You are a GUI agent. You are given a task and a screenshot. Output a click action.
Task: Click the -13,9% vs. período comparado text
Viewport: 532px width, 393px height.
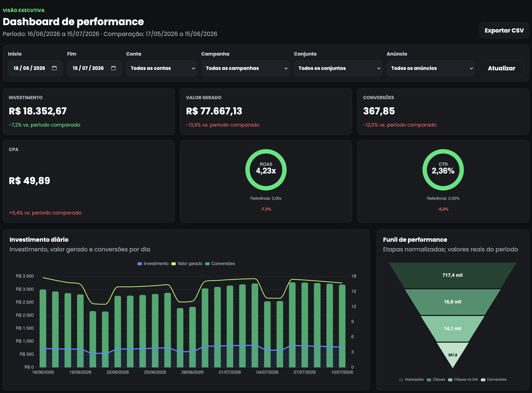point(223,125)
